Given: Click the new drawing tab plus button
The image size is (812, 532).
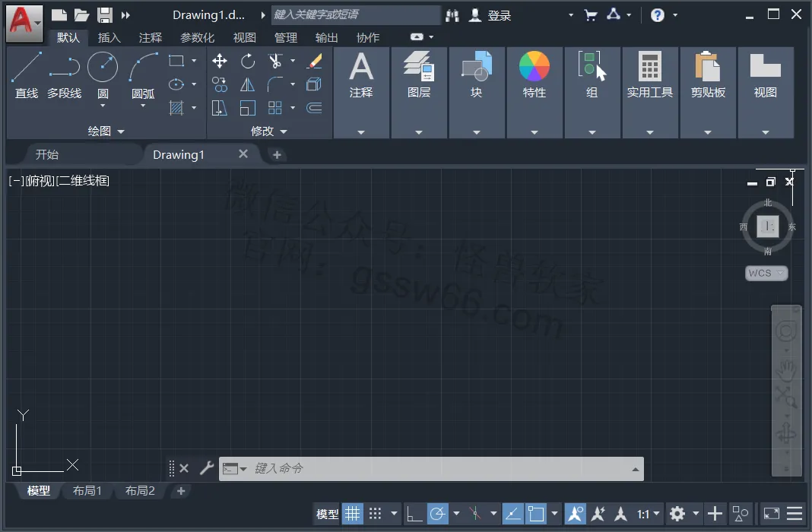Looking at the screenshot, I should pyautogui.click(x=277, y=155).
